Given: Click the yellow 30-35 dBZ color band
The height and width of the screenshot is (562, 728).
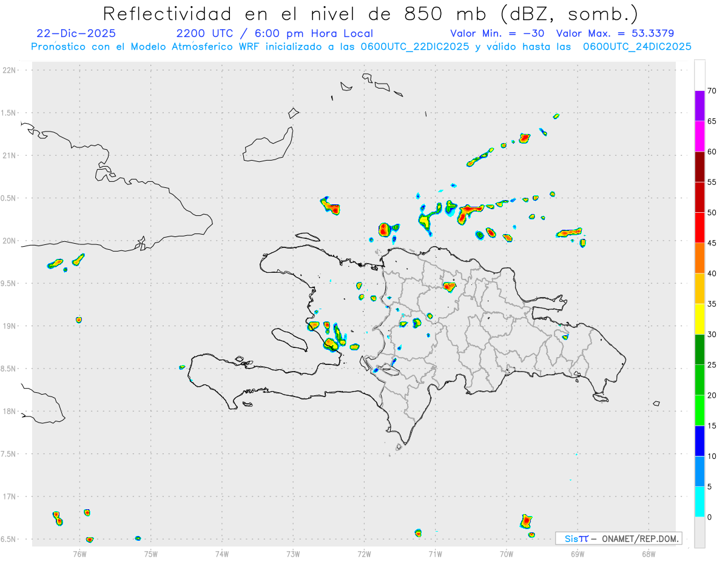Looking at the screenshot, I should (x=699, y=319).
